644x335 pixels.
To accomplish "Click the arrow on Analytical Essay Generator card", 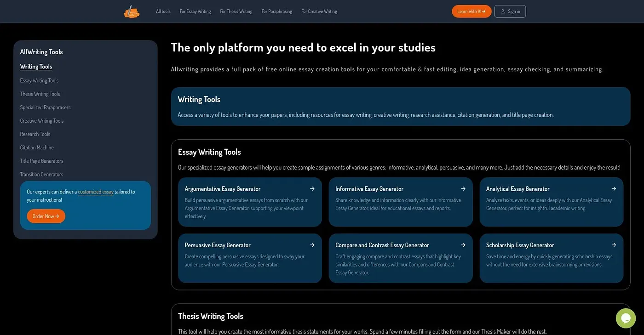I will 614,189.
